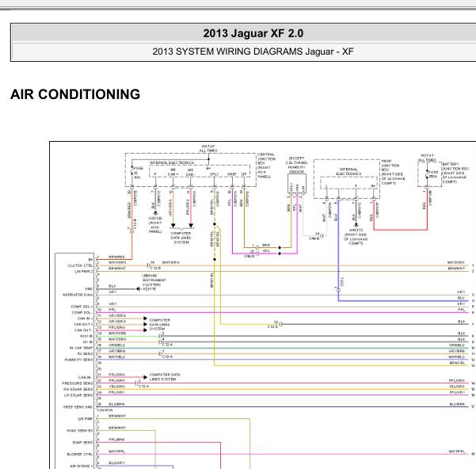Select the "2013 SYSTEM WIRING DIAGRAMS Jaguar - XF" subtitle
Screen dimensions: 476x469
tap(253, 51)
